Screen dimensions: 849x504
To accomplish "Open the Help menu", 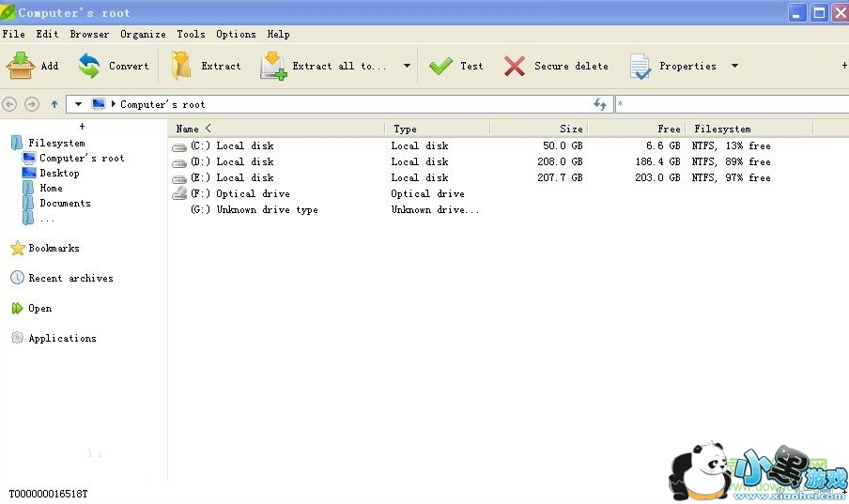I will click(x=278, y=34).
